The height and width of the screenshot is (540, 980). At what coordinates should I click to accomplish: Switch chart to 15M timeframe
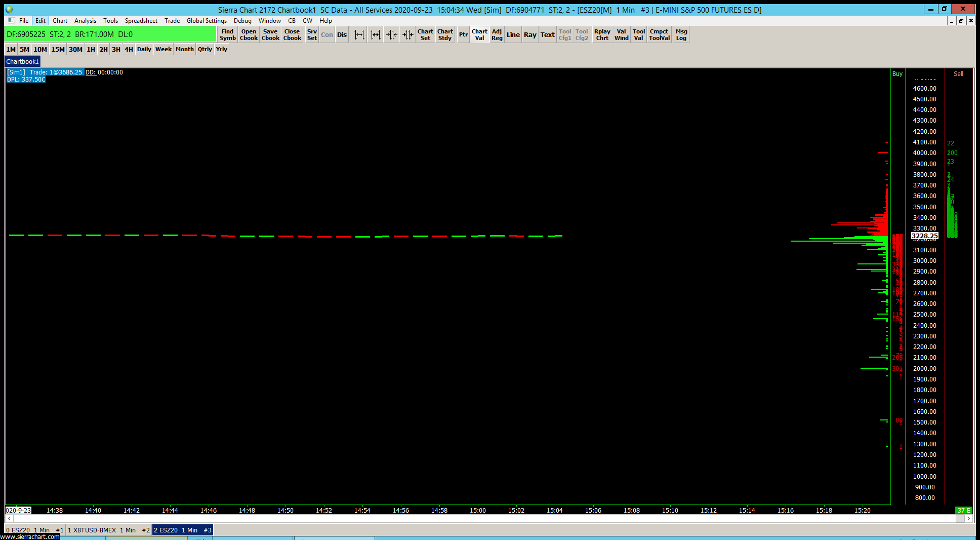(58, 49)
